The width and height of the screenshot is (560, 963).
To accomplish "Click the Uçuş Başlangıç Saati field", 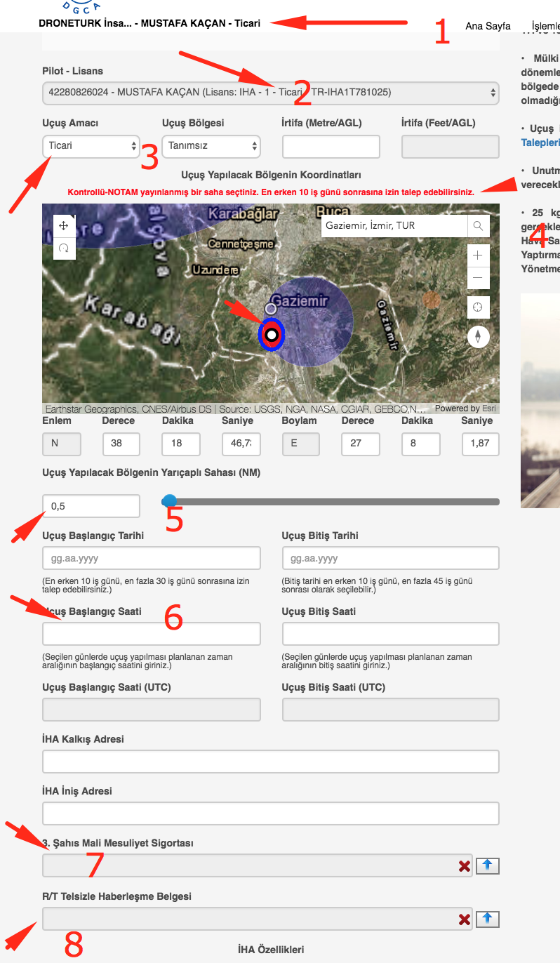I will tap(152, 634).
